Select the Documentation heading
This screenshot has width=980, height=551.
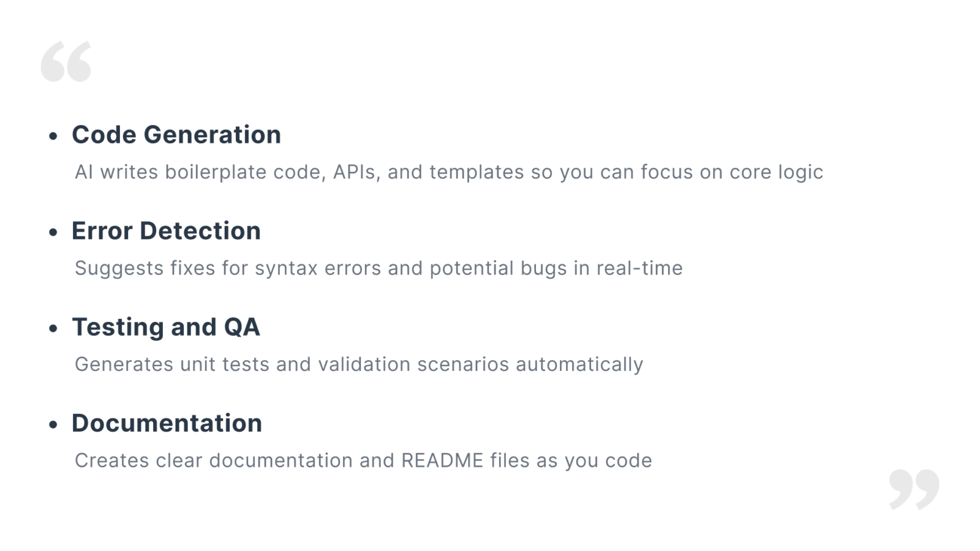[167, 423]
